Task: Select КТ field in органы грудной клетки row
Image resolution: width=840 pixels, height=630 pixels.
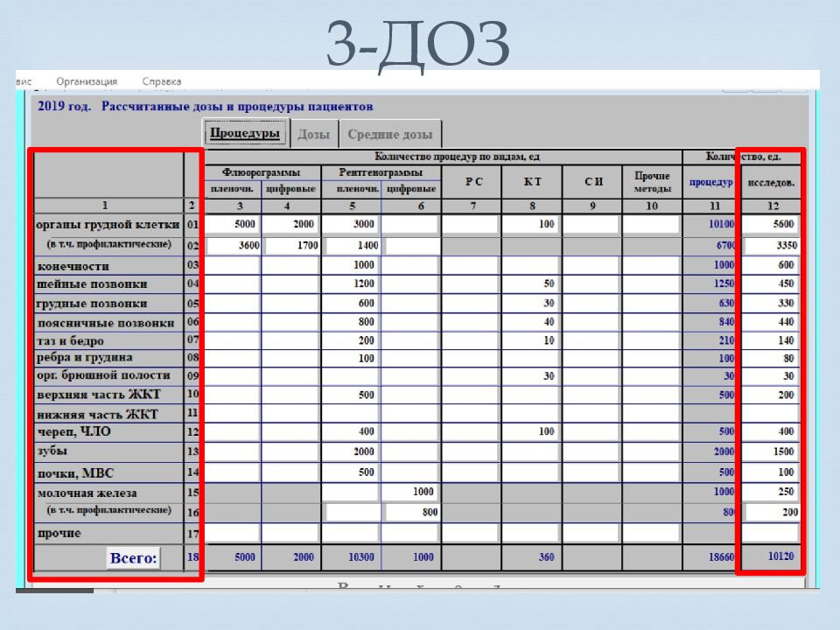Action: 530,225
